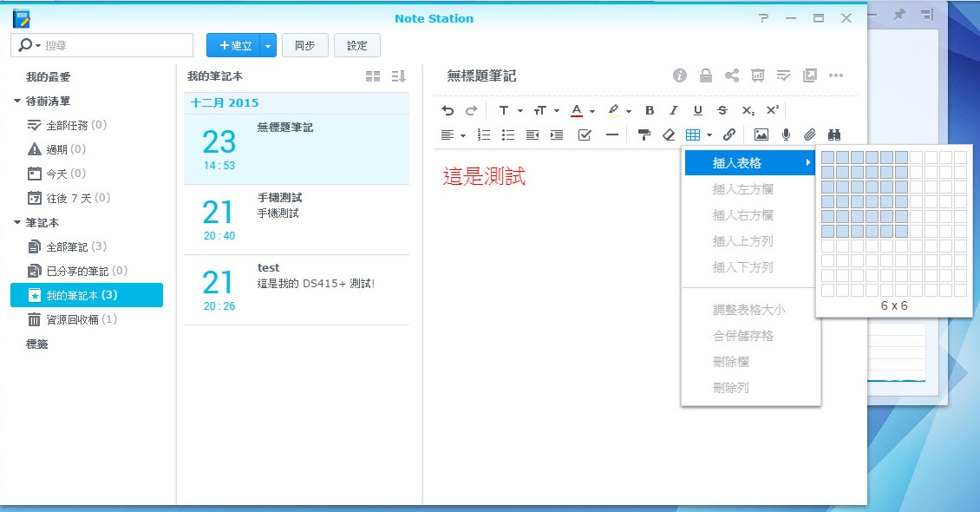Select the 調整表格大小 menu item
Image resolution: width=980 pixels, height=512 pixels.
click(x=750, y=310)
